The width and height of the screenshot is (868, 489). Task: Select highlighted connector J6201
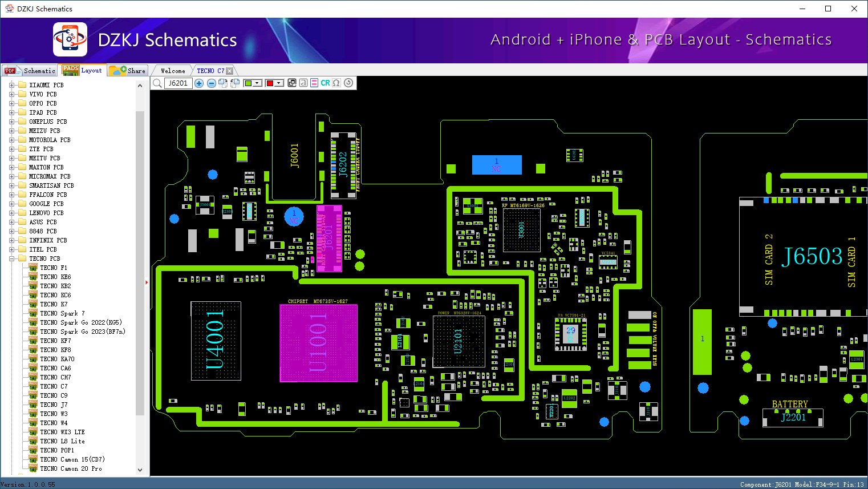[329, 239]
